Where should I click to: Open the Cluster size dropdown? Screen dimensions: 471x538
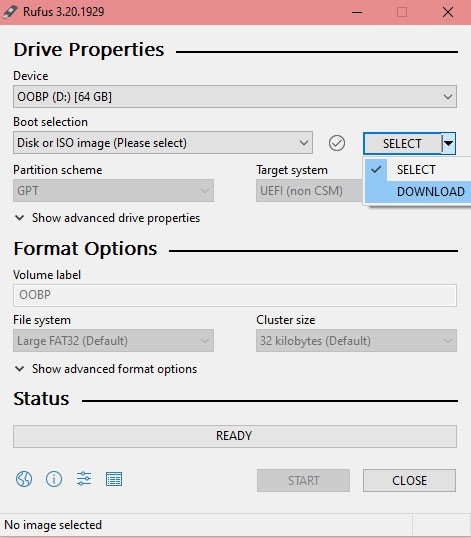356,341
